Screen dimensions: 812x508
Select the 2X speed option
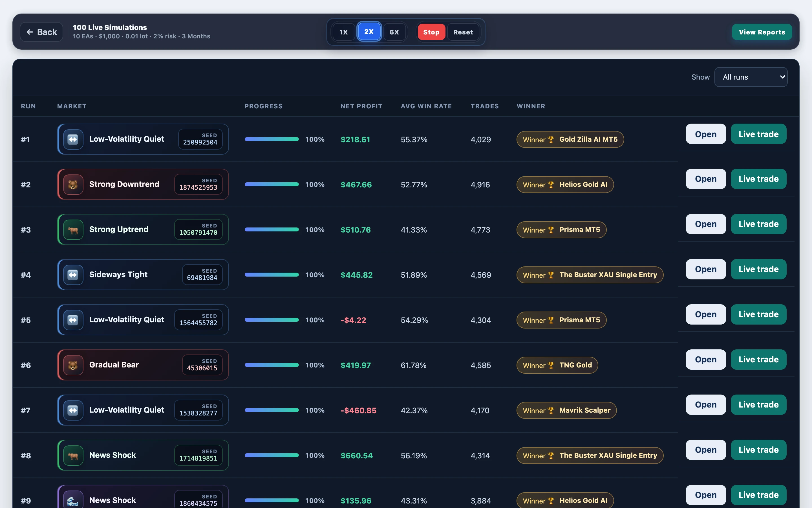tap(369, 32)
